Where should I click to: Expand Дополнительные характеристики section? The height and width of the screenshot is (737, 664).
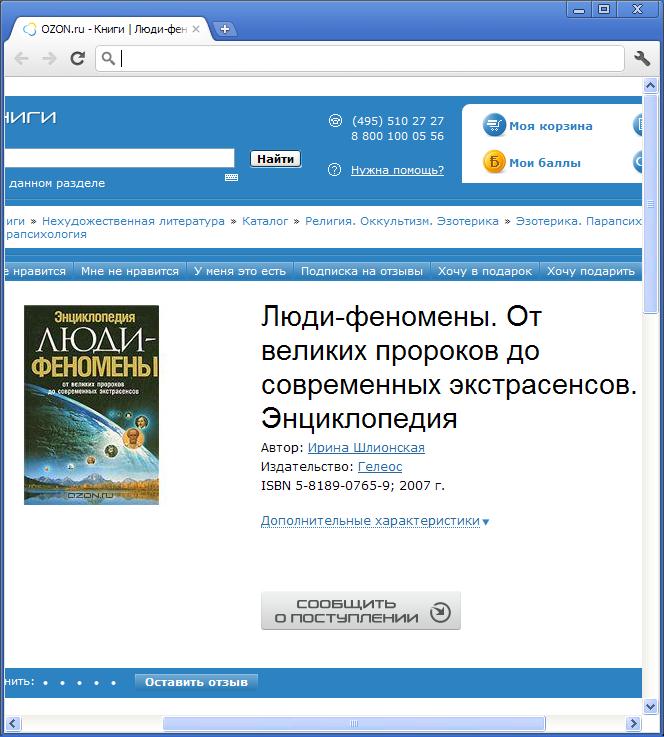[375, 521]
